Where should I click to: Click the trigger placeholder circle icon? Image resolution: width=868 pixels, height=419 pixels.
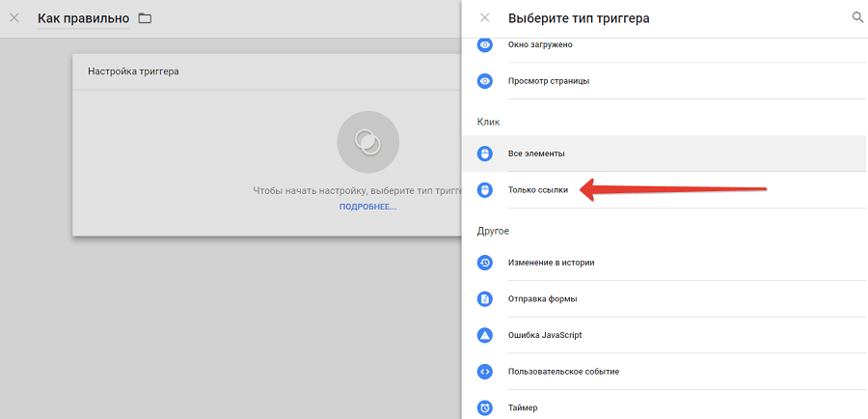click(366, 142)
